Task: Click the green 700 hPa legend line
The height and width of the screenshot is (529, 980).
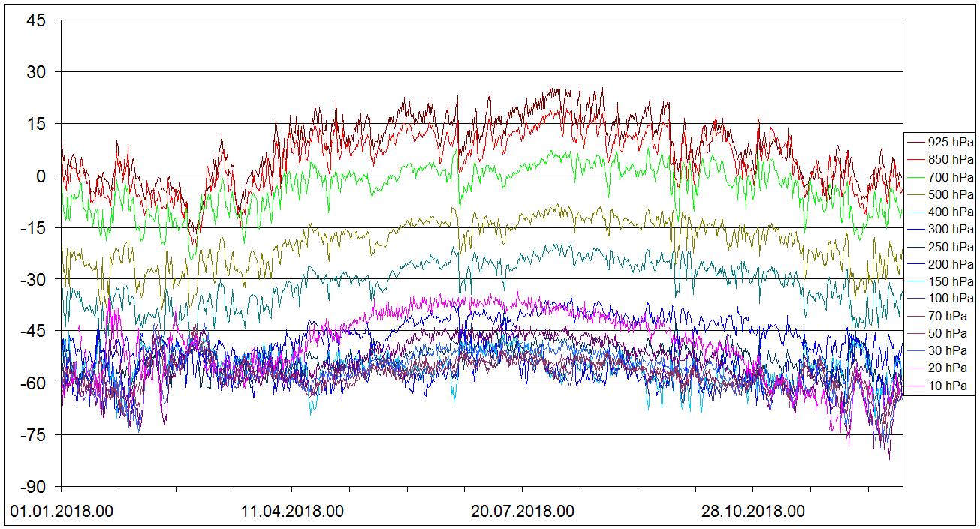Action: (x=915, y=177)
